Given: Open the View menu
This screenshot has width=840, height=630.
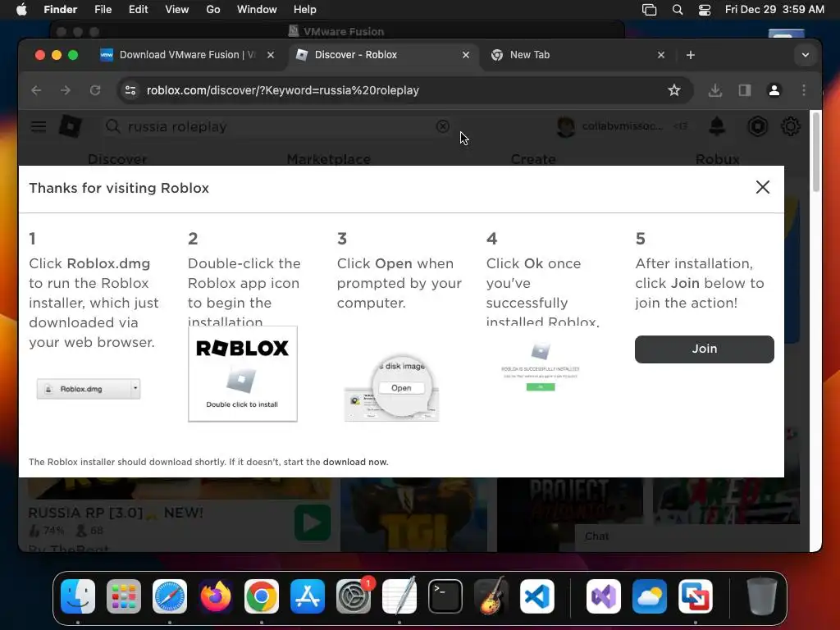Looking at the screenshot, I should (x=177, y=10).
